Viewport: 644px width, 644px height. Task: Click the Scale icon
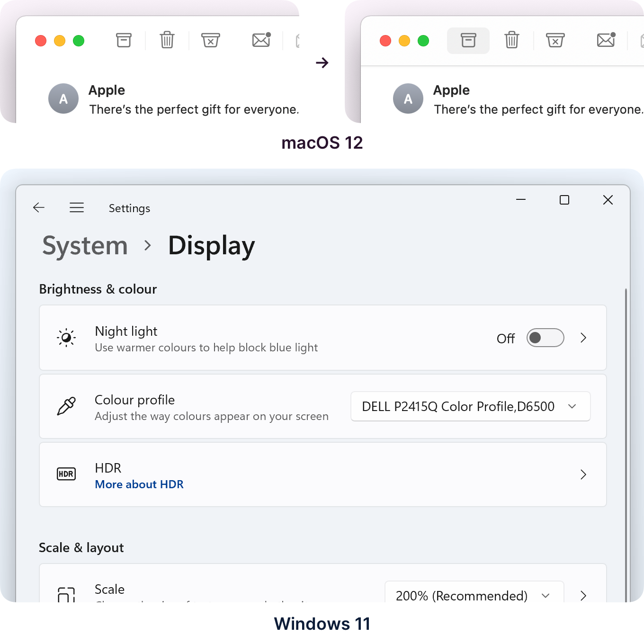pyautogui.click(x=66, y=594)
